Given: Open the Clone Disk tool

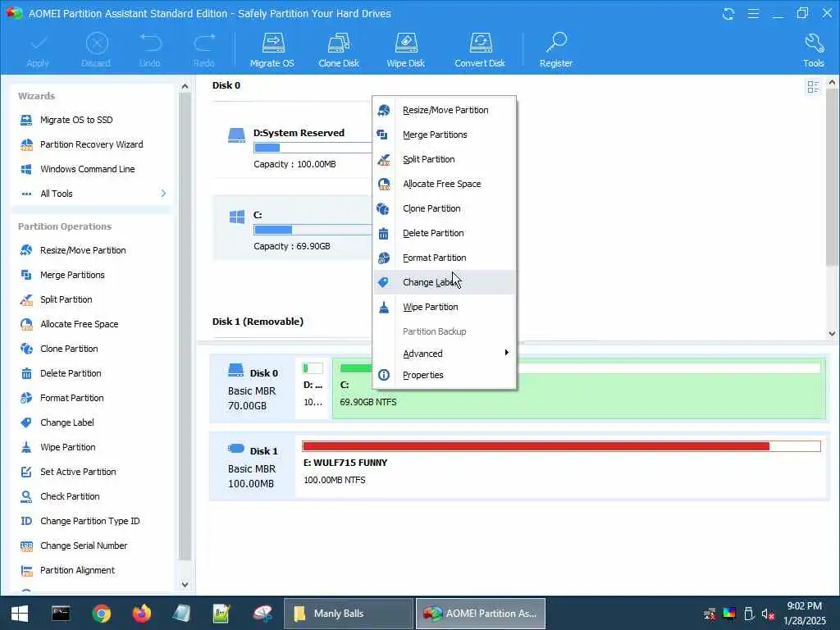Looking at the screenshot, I should pos(339,50).
